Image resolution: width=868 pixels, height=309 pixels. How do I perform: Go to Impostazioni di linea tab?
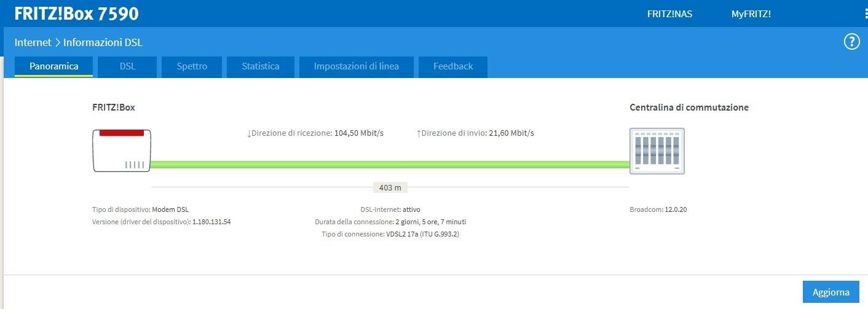357,66
